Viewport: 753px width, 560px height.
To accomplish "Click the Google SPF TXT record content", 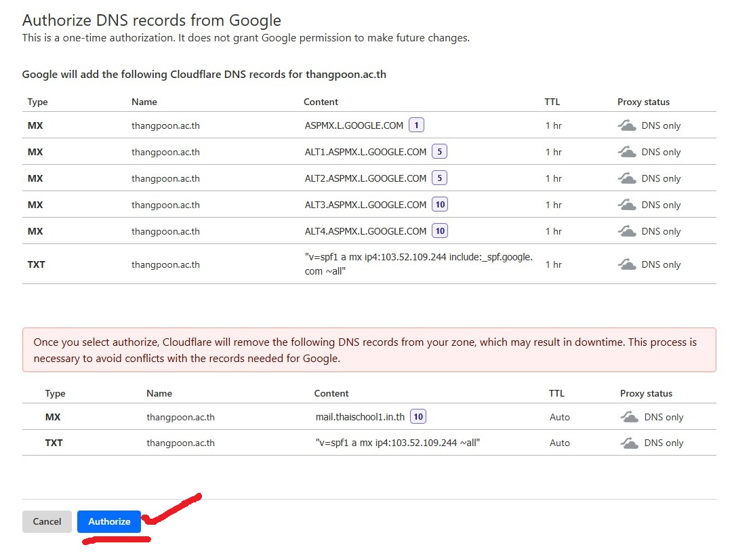I will 418,264.
